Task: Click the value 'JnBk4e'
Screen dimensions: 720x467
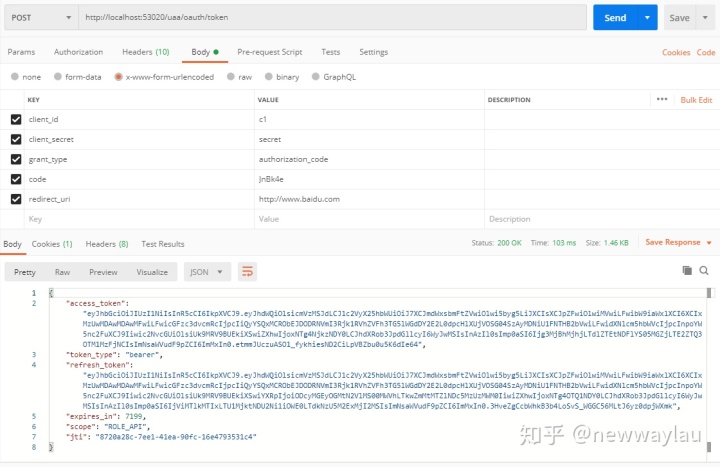Action: [271, 179]
